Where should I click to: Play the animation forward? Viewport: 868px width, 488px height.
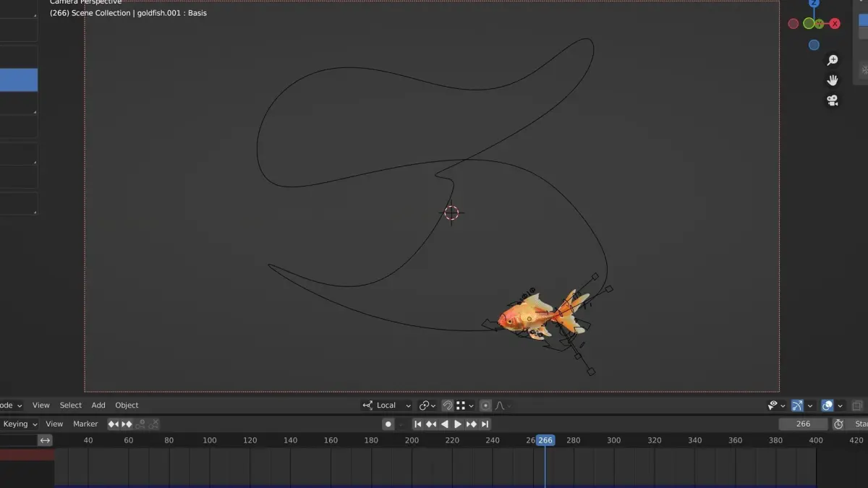[458, 424]
